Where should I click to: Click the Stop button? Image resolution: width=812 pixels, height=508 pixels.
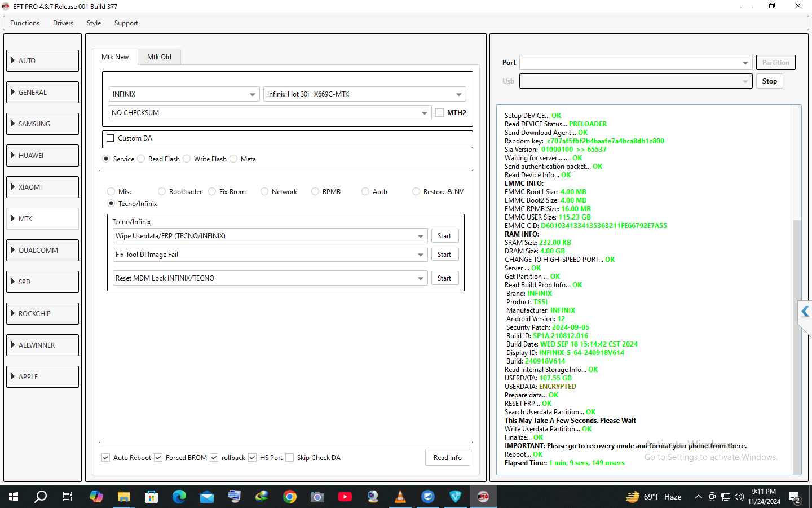[769, 81]
